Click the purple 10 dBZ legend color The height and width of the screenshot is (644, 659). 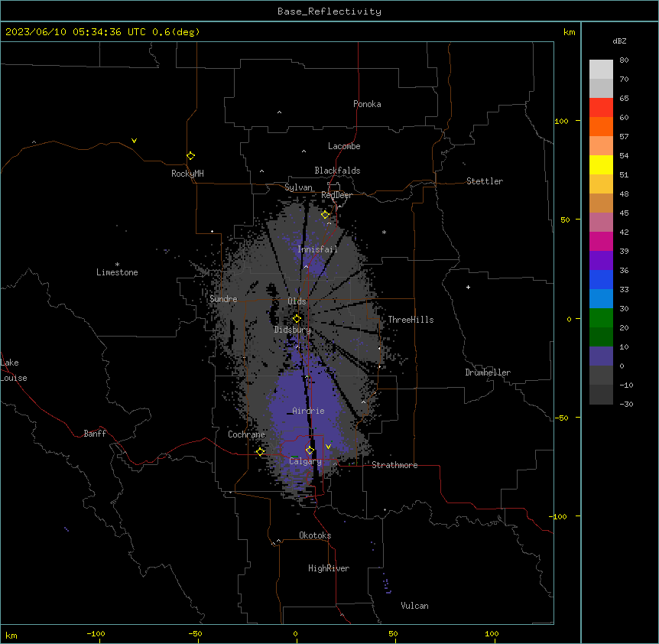[x=601, y=356]
